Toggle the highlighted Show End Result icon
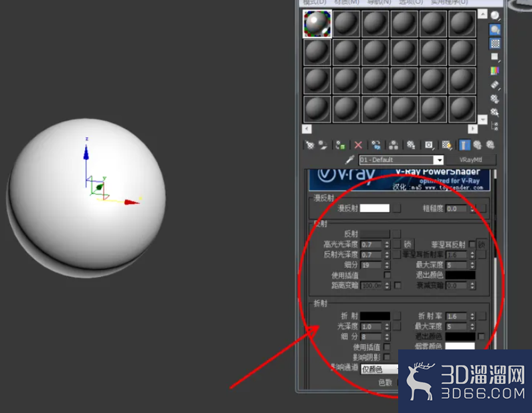The height and width of the screenshot is (413, 532). (x=464, y=145)
